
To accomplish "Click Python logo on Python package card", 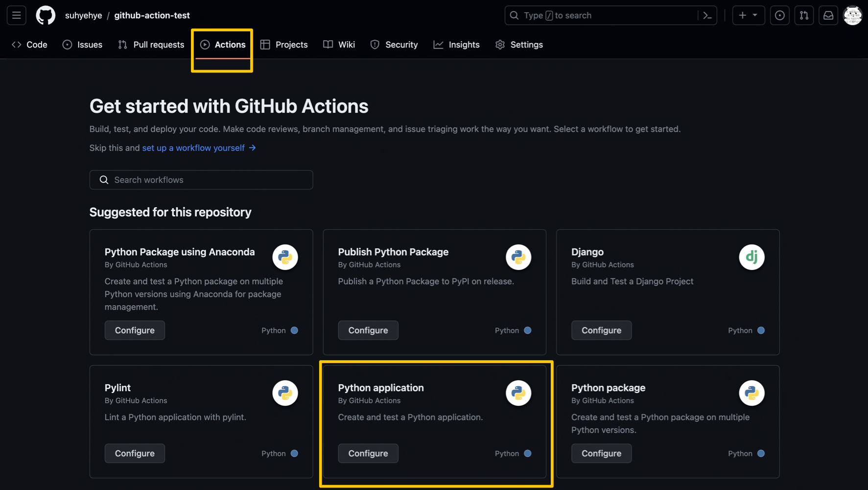I will pos(752,393).
